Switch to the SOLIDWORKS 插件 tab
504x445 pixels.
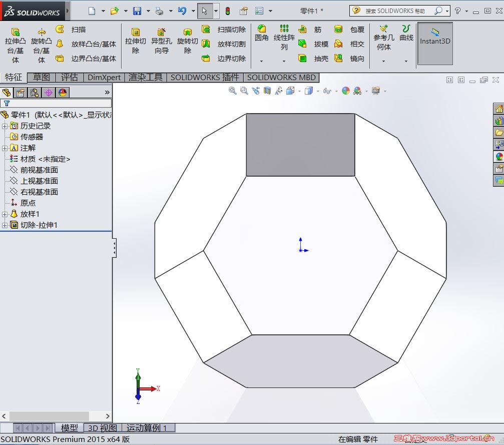[205, 77]
